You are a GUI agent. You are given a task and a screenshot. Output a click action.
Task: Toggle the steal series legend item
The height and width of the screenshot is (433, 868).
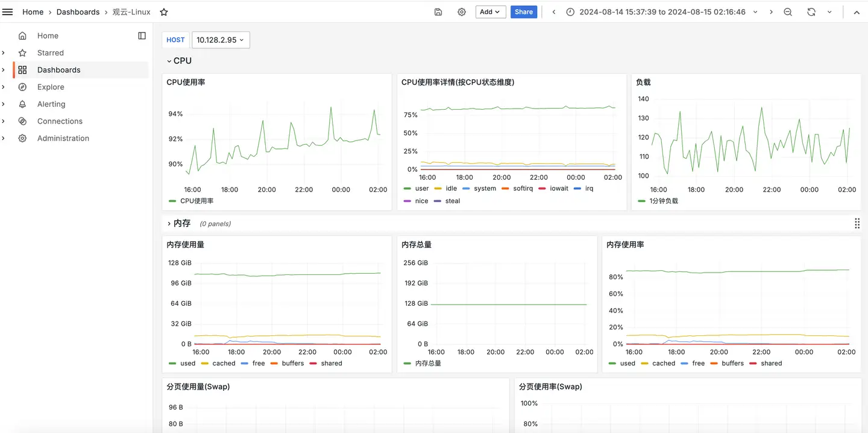pos(452,201)
